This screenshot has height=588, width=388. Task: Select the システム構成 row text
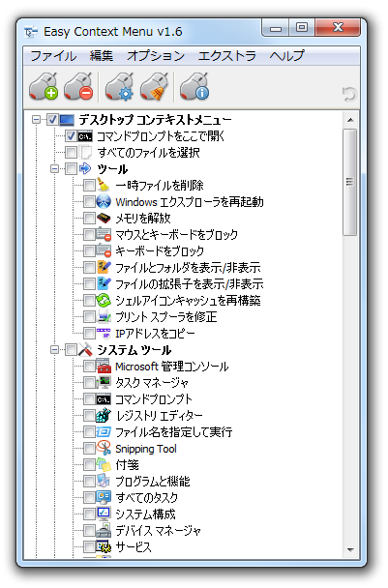tap(145, 514)
